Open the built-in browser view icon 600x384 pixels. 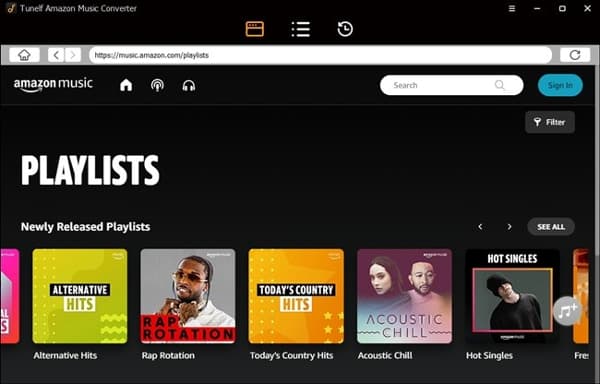(254, 29)
